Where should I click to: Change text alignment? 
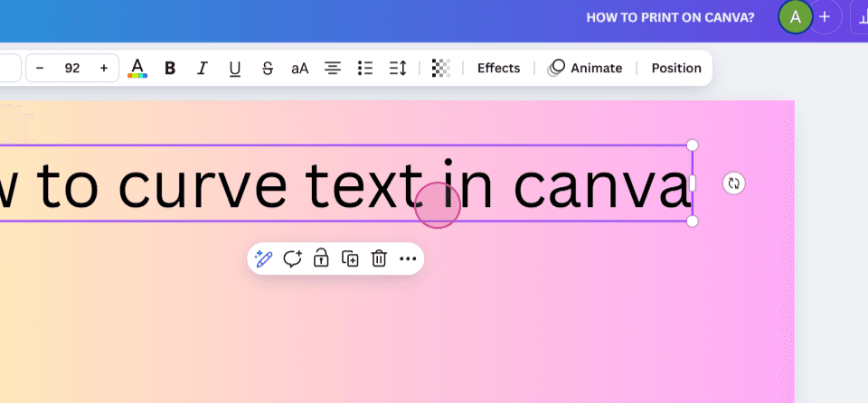332,68
